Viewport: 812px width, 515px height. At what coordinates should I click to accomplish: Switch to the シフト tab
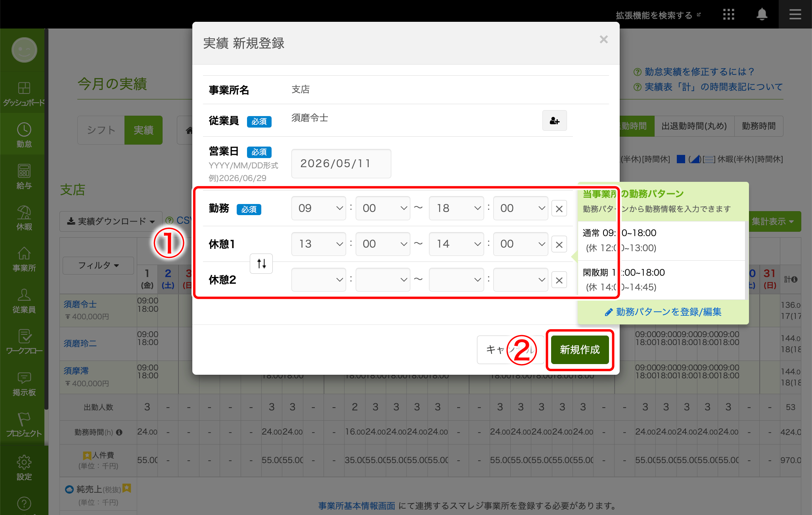pyautogui.click(x=101, y=130)
